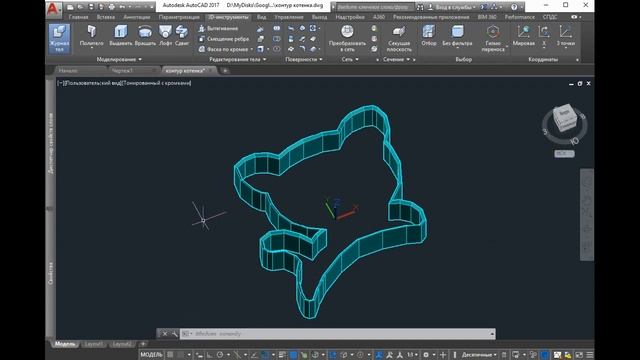Toggle clean screen icon in status bar
Screen dimensions: 640x360
click(x=579, y=355)
